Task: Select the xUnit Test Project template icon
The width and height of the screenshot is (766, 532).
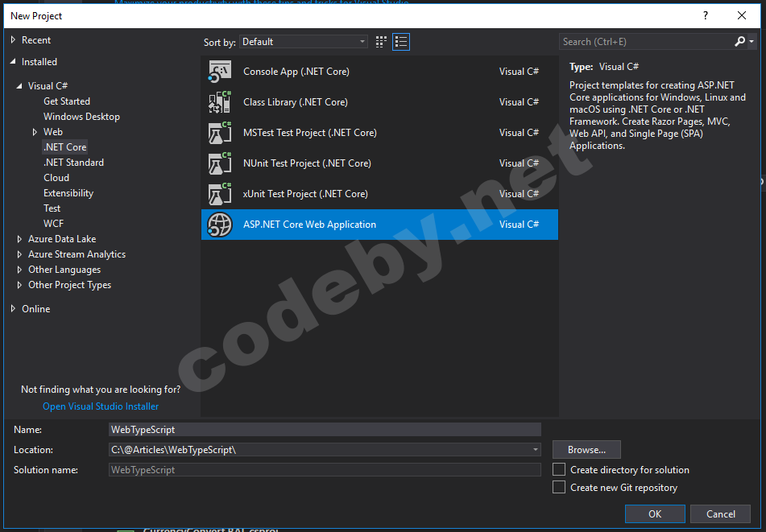Action: click(220, 194)
